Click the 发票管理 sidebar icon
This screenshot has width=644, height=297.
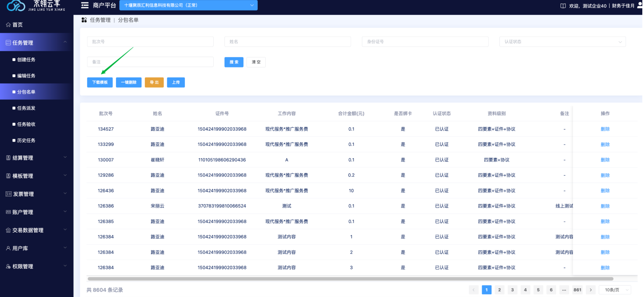(9, 194)
